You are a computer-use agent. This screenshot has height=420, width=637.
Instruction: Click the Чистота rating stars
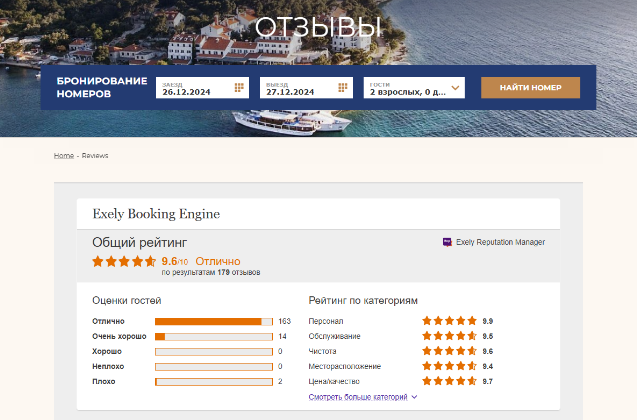point(449,351)
